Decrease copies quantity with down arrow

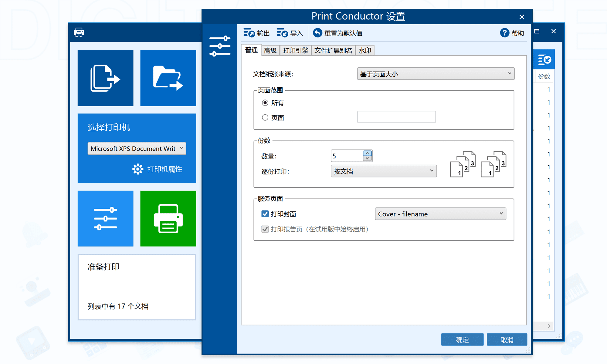pos(368,158)
